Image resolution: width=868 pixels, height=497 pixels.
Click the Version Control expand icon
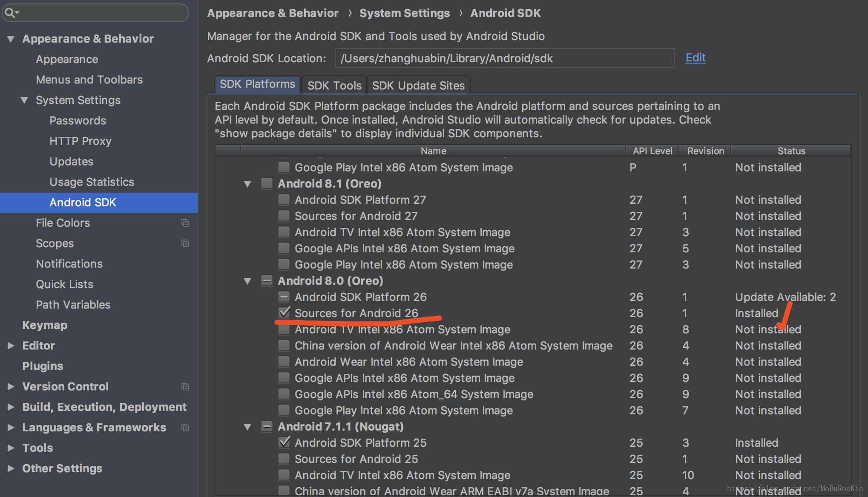click(x=9, y=386)
